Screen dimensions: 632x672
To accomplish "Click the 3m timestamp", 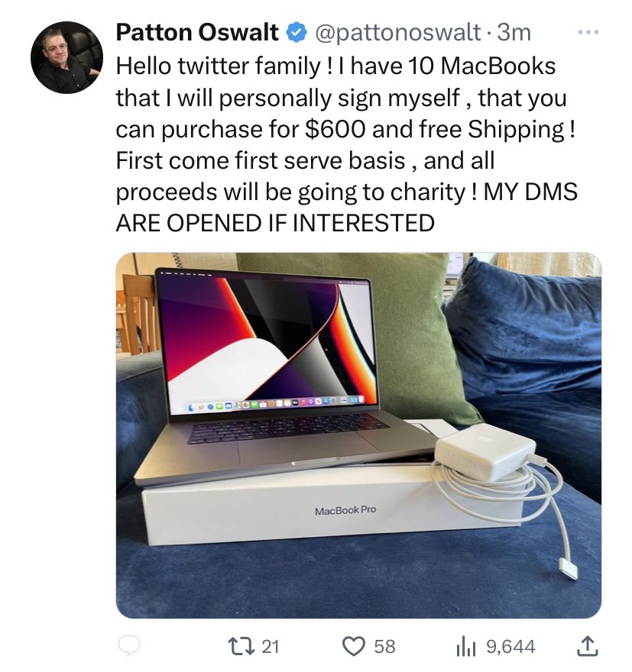I will pyautogui.click(x=514, y=33).
